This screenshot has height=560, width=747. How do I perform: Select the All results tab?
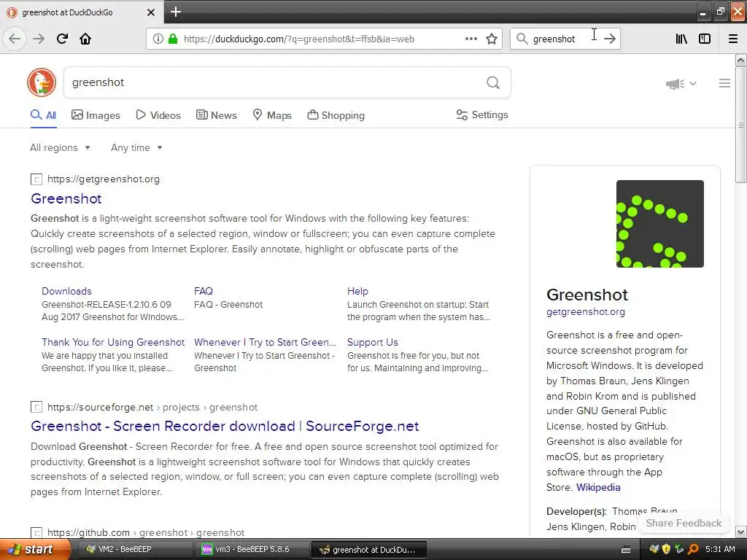click(x=43, y=115)
